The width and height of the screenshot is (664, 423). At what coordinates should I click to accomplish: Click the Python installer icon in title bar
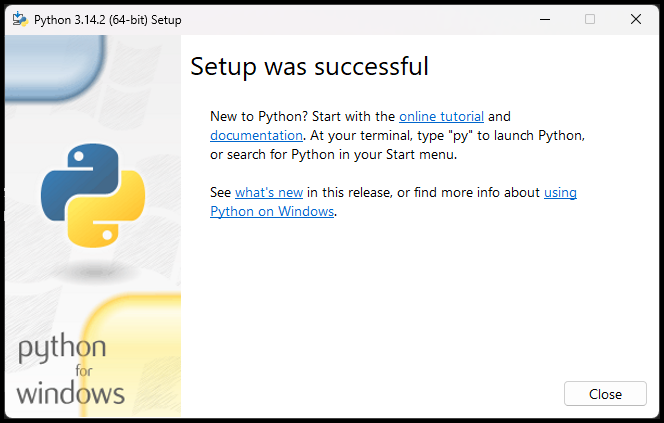[x=19, y=19]
